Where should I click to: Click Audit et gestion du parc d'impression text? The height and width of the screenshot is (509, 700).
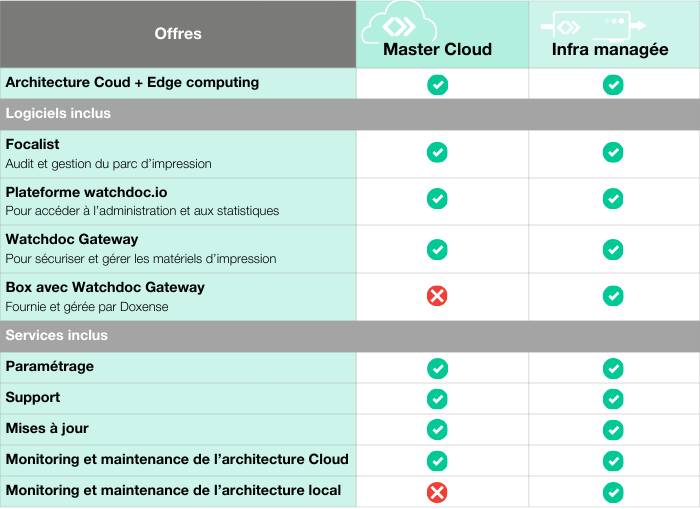tap(108, 164)
